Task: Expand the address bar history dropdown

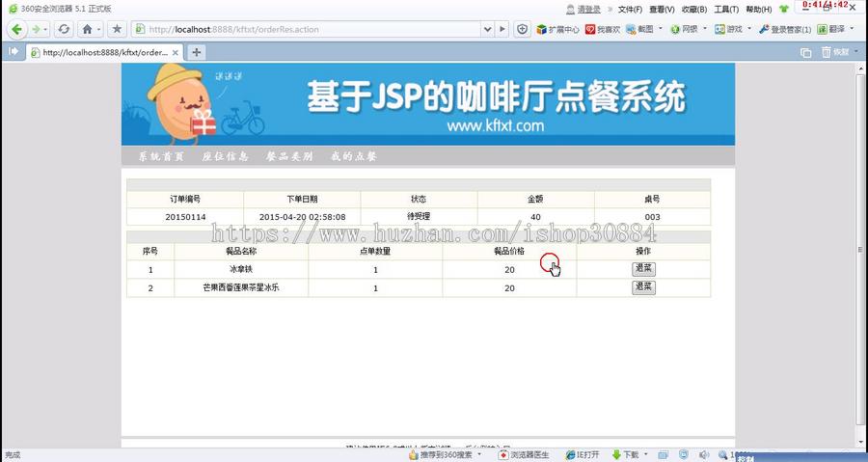Action: coord(487,29)
